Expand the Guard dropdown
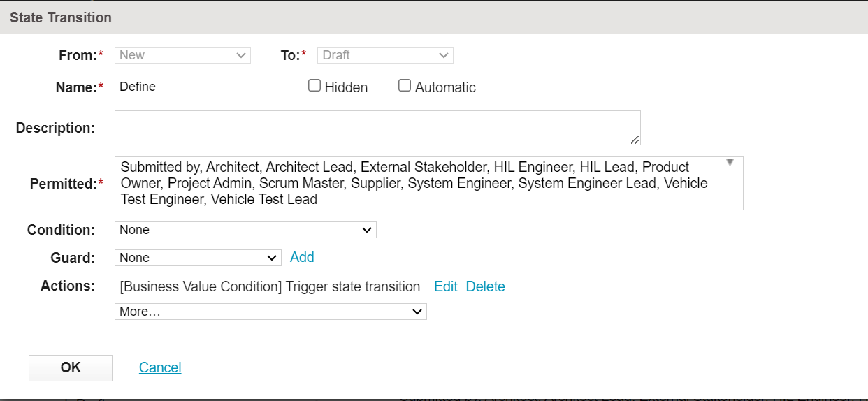Viewport: 868px width, 401px height. (x=198, y=258)
